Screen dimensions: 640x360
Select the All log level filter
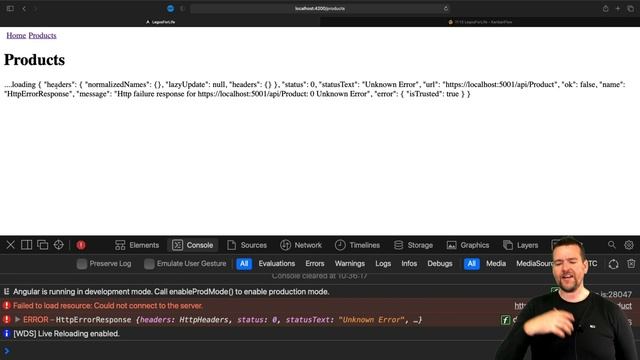point(244,264)
